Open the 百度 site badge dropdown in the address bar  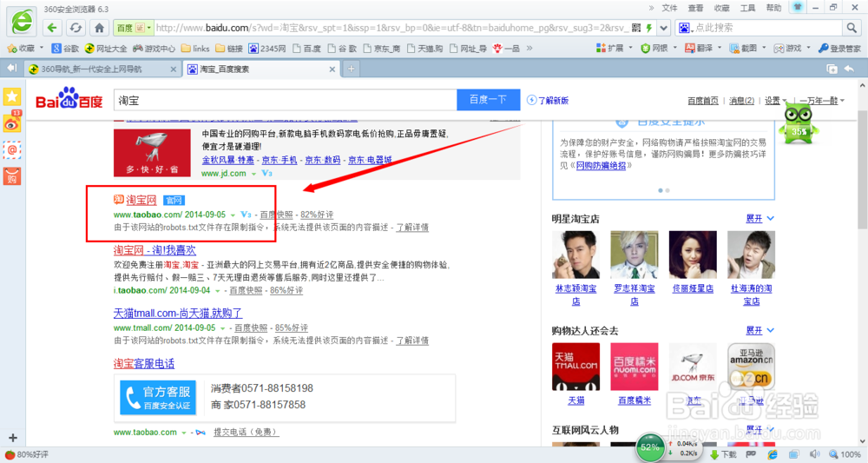coord(134,28)
